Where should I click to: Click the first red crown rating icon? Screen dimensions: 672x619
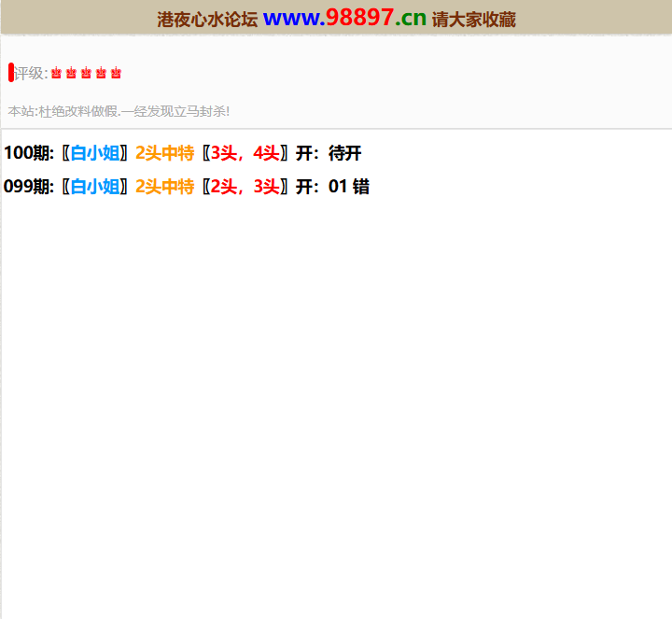click(x=56, y=73)
